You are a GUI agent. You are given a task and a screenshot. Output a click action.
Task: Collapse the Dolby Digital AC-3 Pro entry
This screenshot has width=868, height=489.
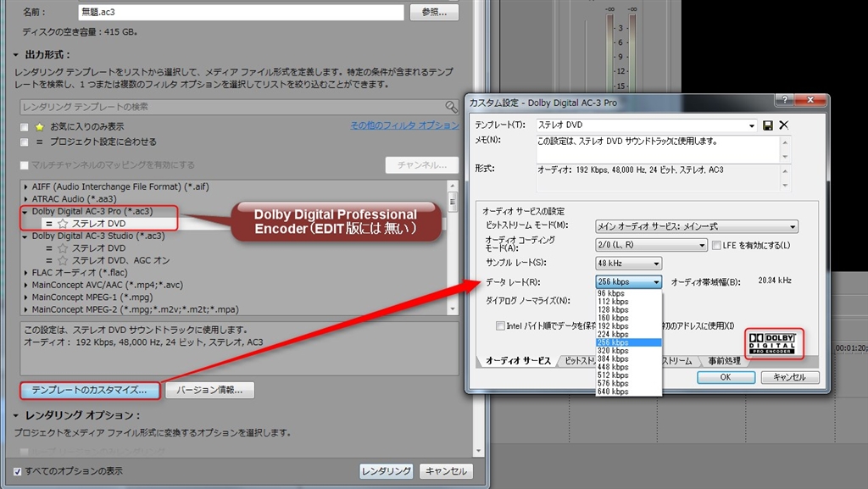(x=25, y=211)
